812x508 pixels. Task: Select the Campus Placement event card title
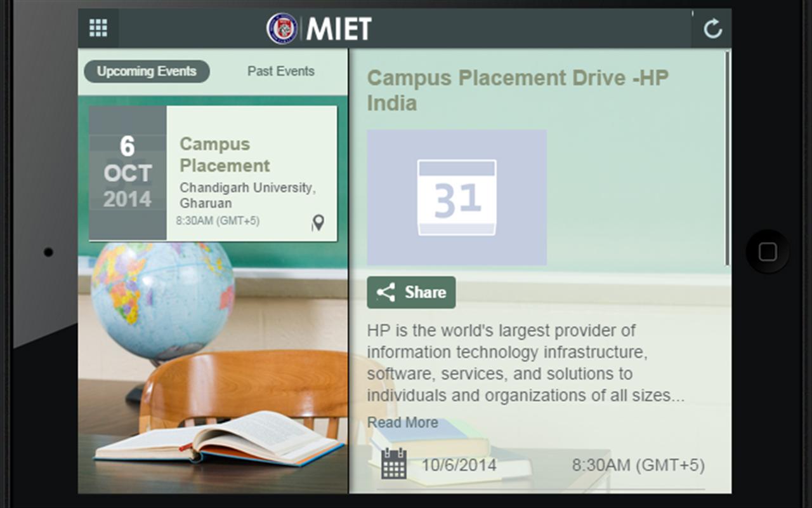coord(225,155)
